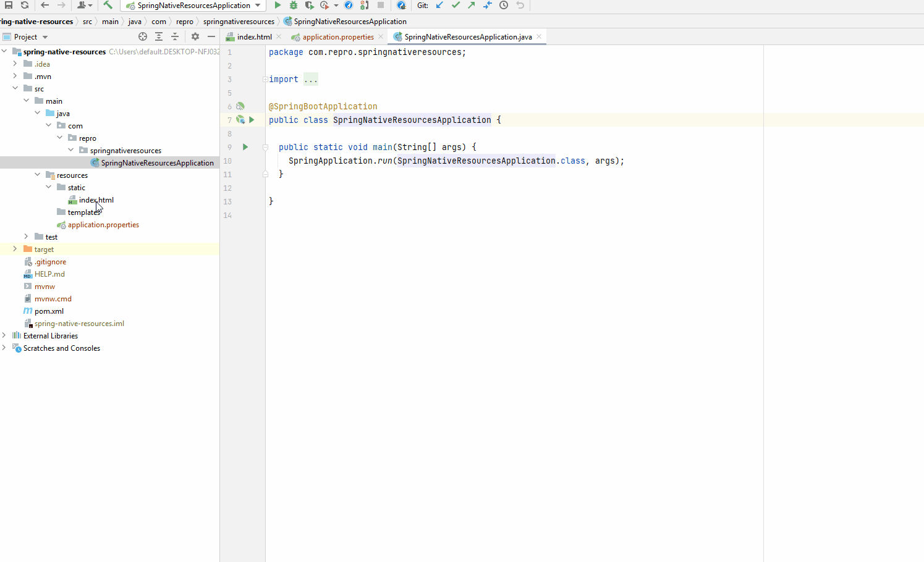
Task: Expand the .mvn folder
Action: click(15, 76)
